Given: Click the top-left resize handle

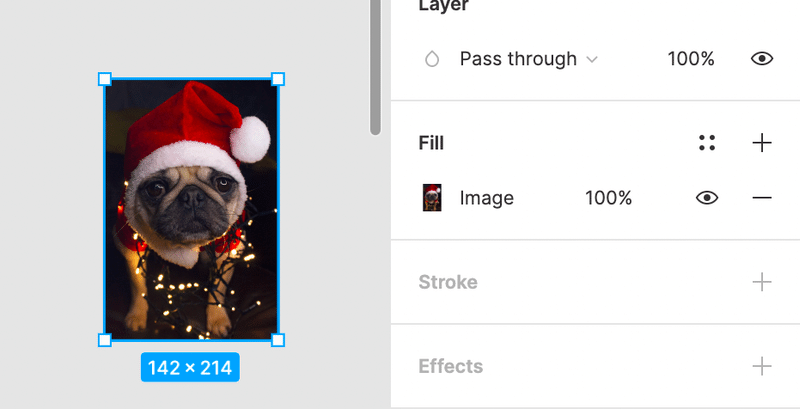Looking at the screenshot, I should [105, 79].
